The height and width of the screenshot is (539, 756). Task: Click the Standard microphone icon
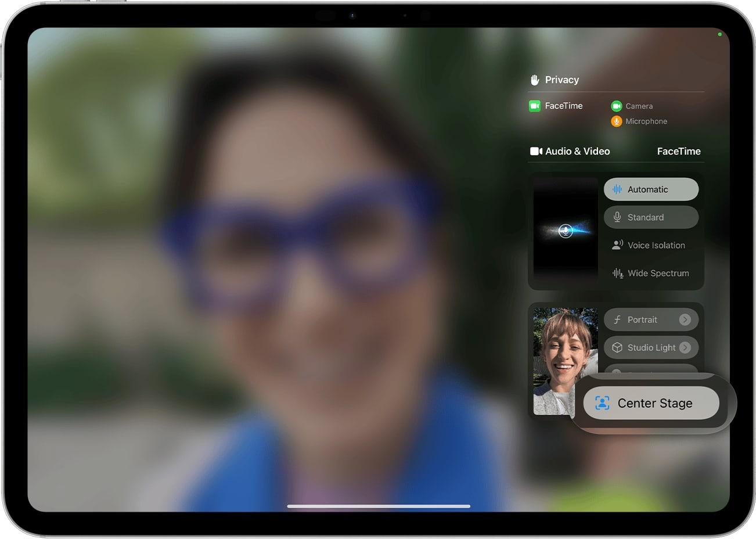coord(617,217)
